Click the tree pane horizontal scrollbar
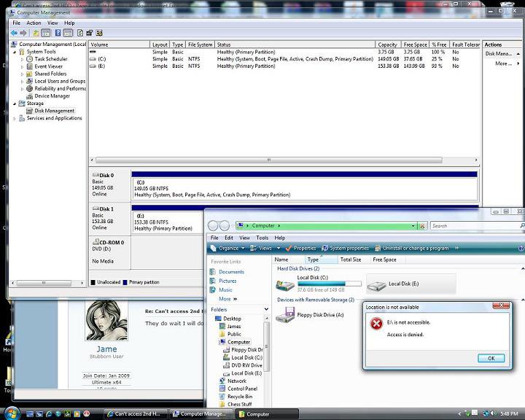 [44, 283]
